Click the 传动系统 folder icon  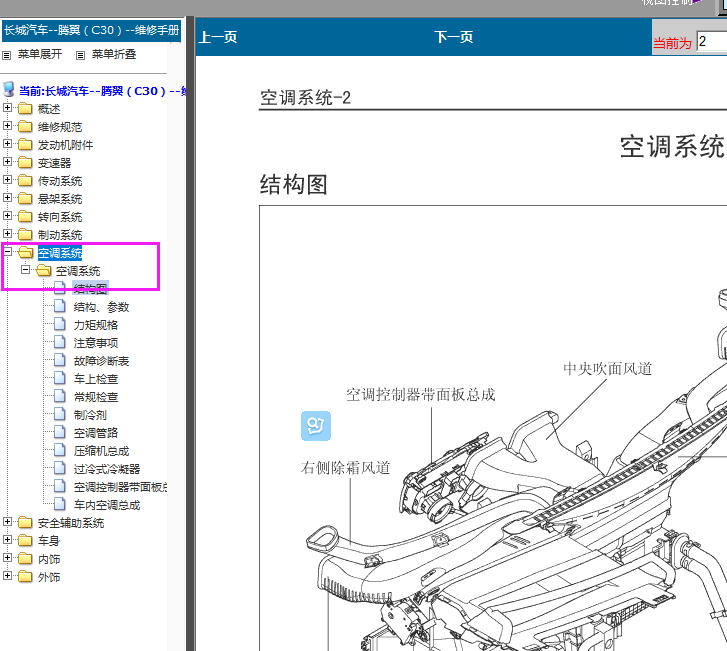pyautogui.click(x=25, y=181)
